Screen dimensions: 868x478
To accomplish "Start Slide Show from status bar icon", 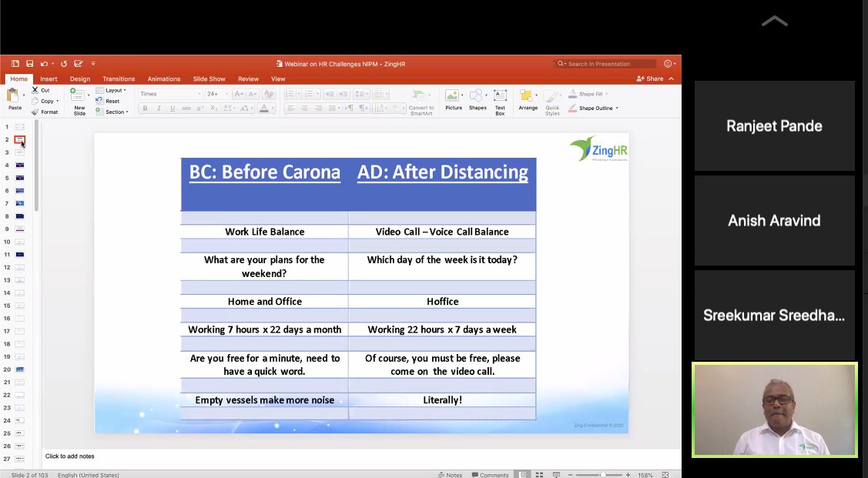I will coord(556,475).
